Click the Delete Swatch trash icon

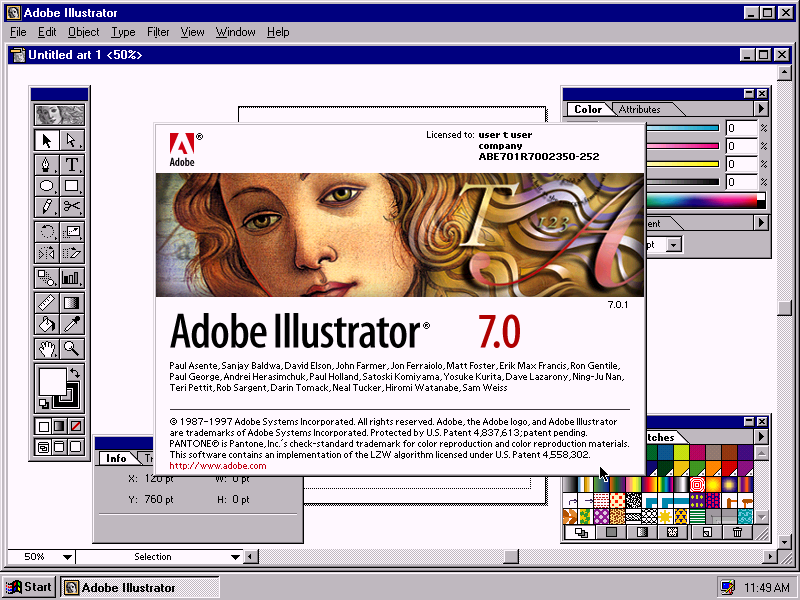(x=738, y=533)
